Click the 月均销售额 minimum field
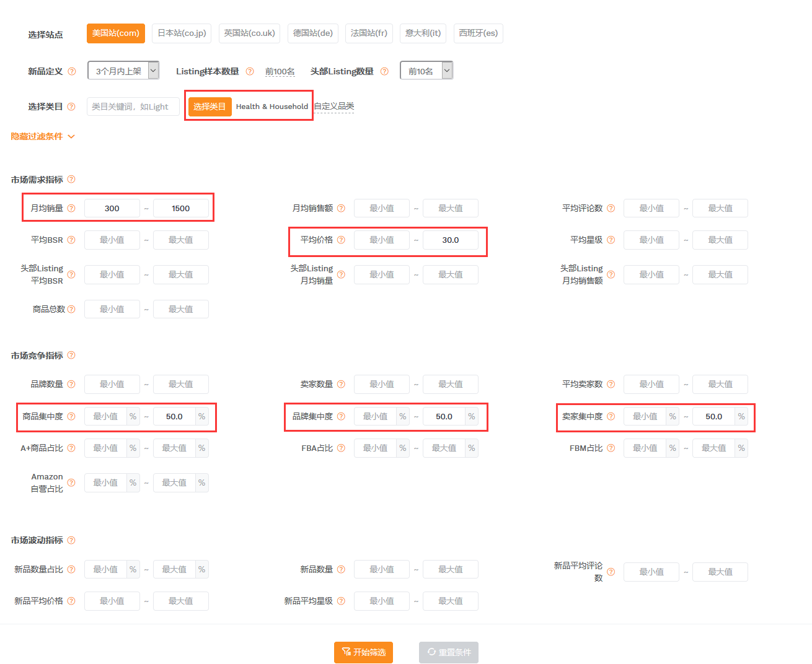 (382, 208)
